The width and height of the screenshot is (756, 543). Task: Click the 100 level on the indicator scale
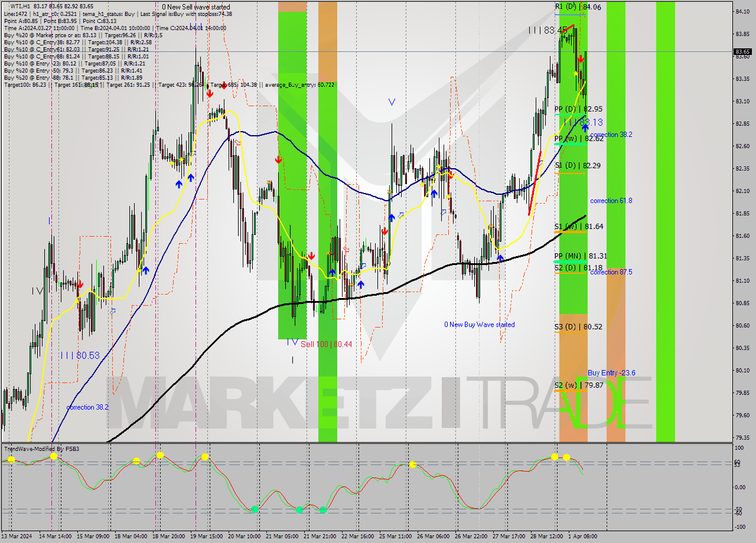pyautogui.click(x=739, y=449)
